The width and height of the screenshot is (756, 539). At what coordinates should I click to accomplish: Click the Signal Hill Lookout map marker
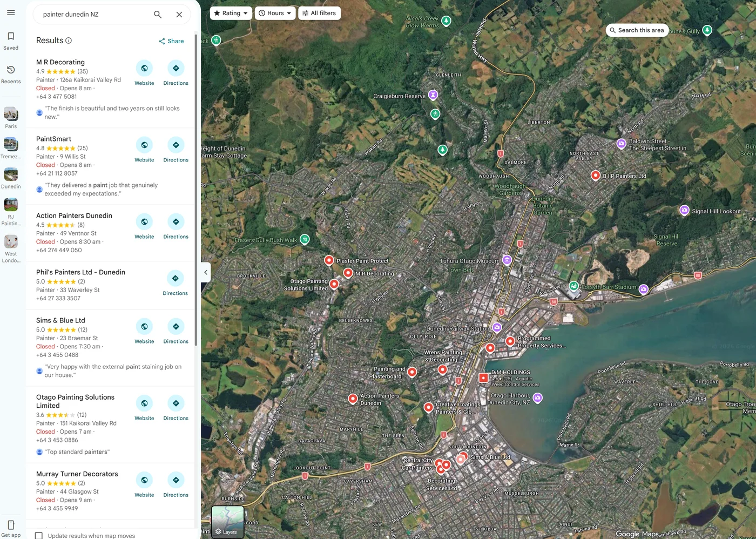(x=684, y=210)
